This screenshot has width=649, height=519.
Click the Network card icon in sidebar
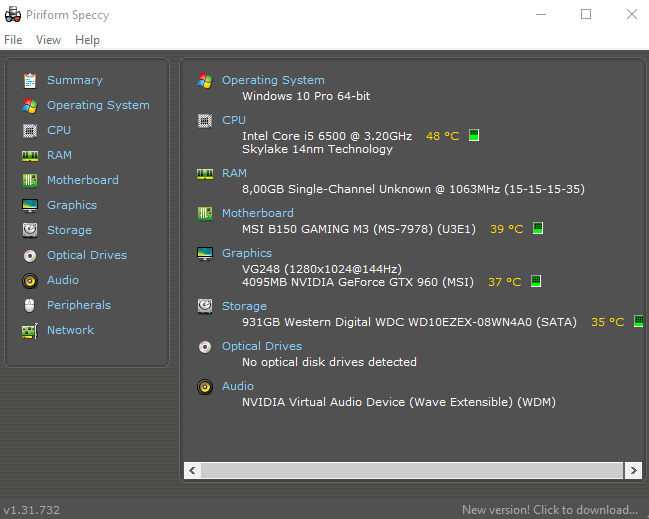[x=30, y=331]
